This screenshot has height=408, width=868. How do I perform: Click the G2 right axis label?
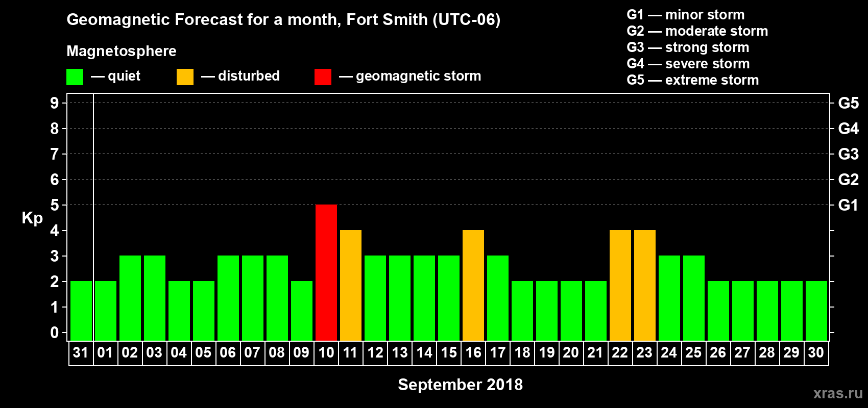coord(849,180)
